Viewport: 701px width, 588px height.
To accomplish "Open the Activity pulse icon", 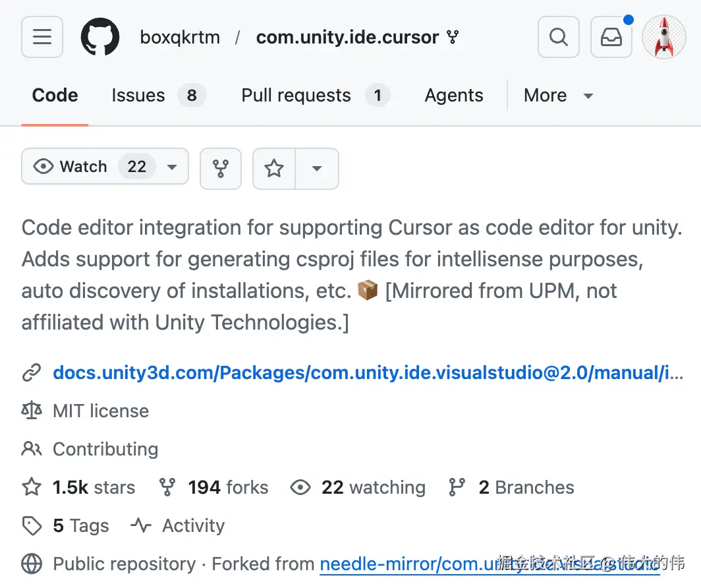I will point(141,526).
